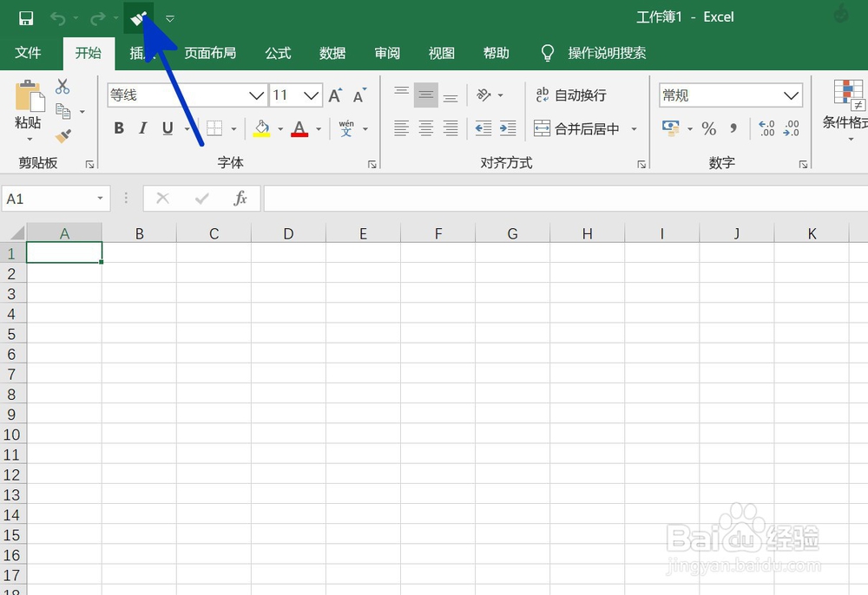The height and width of the screenshot is (595, 868).
Task: Select column D header
Action: pyautogui.click(x=288, y=233)
